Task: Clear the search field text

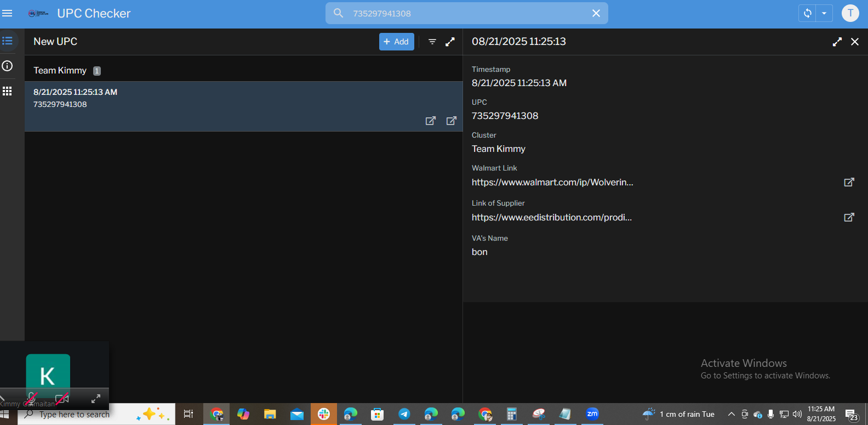Action: pos(596,13)
